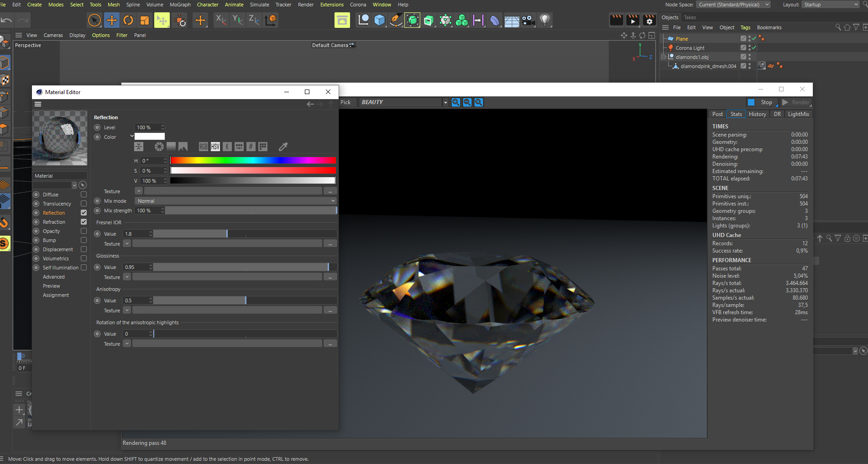The width and height of the screenshot is (868, 464).
Task: Enable Kelvin color temperature mode
Action: [x=227, y=147]
